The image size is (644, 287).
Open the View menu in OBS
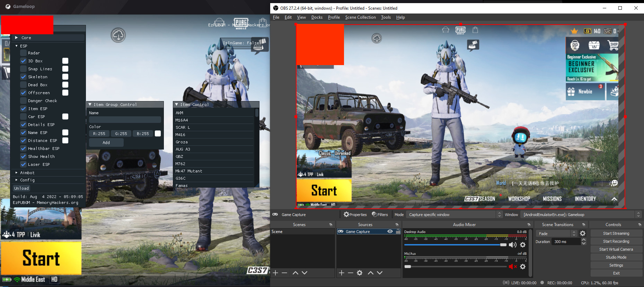point(301,17)
